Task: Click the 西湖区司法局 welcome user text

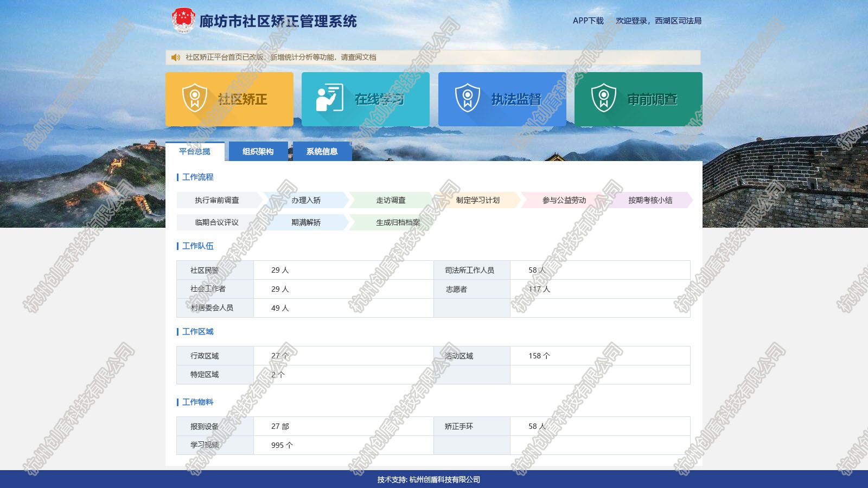Action: pos(678,21)
